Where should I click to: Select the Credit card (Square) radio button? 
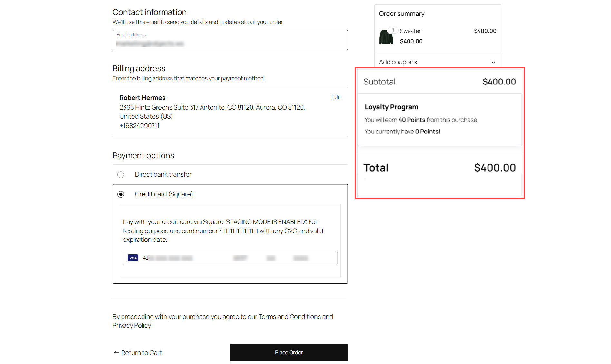[x=121, y=194]
